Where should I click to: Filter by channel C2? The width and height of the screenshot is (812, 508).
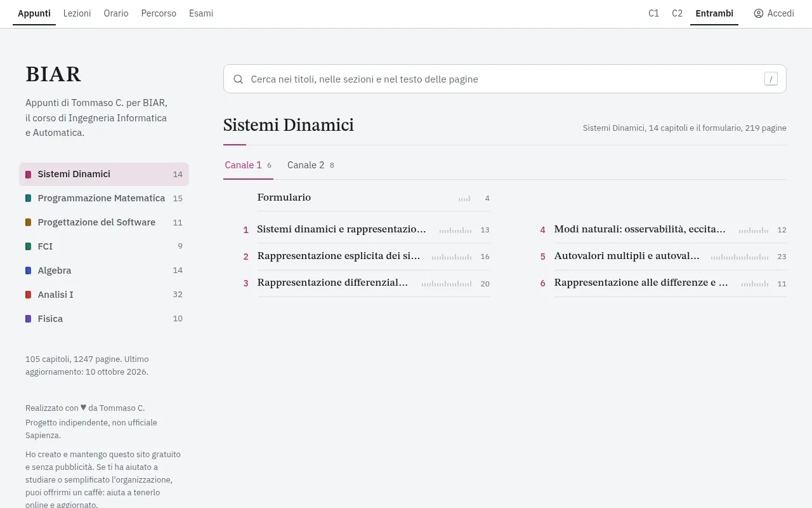(x=678, y=13)
